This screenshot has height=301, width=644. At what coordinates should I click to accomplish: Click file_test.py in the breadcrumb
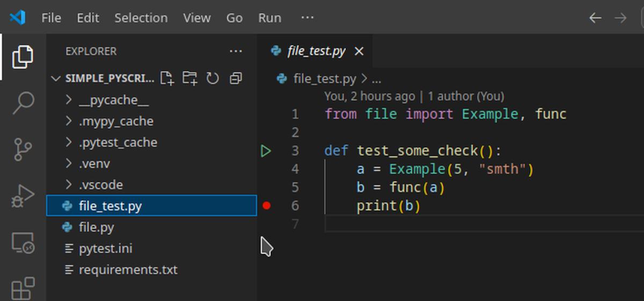pos(324,79)
